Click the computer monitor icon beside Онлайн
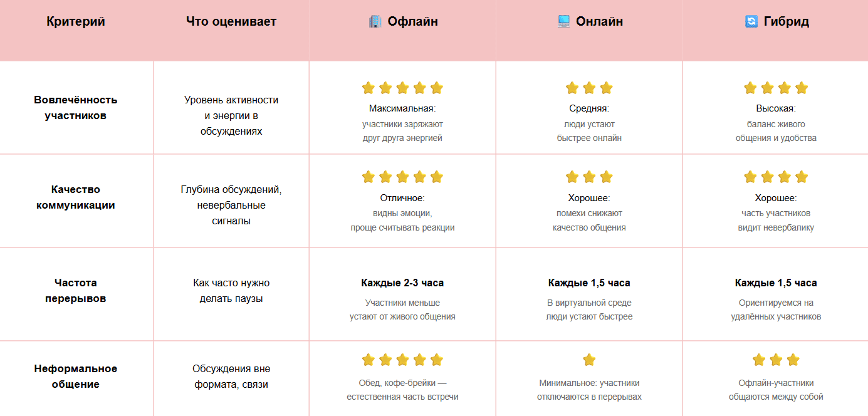This screenshot has width=868, height=416. [563, 22]
